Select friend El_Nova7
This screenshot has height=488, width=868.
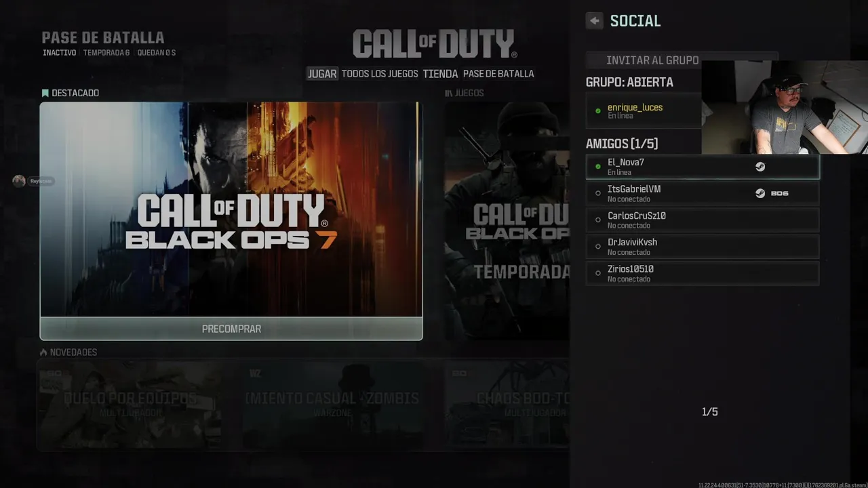coord(703,167)
